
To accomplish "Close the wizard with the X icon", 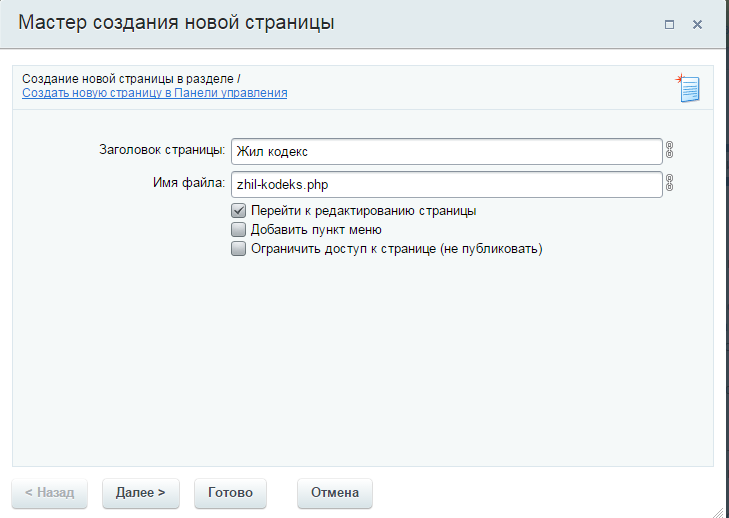I will (x=697, y=24).
